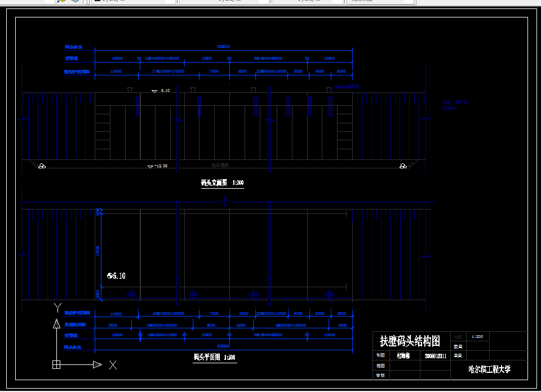Select the 码头立面图 1:200 view title

tap(222, 182)
